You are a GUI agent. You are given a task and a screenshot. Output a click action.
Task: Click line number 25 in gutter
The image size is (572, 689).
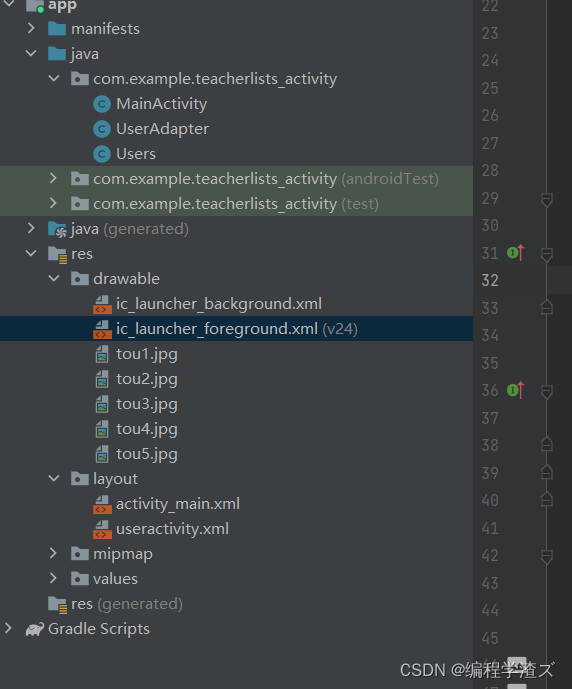tap(490, 88)
